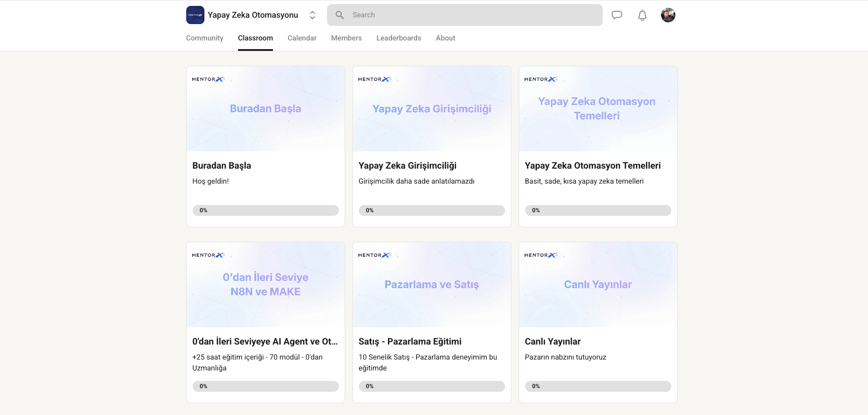The image size is (868, 415).
Task: Open the Canlı Yayınlar course title
Action: point(552,342)
